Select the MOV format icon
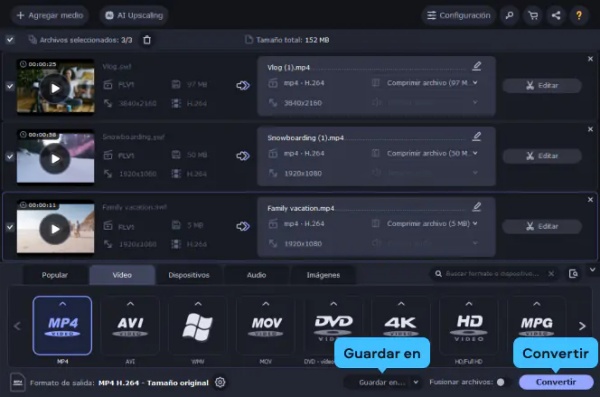 pos(266,325)
